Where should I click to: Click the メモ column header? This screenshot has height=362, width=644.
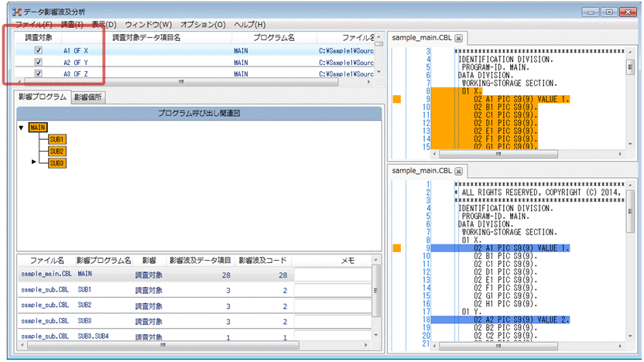coord(348,261)
